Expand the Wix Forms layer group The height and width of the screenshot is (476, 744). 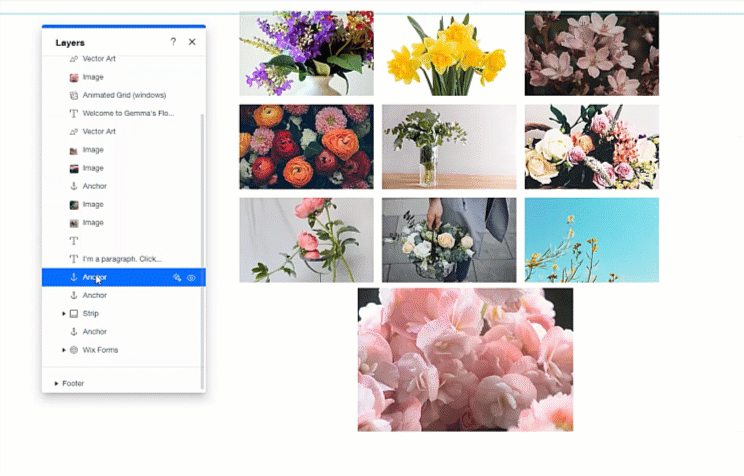click(64, 350)
